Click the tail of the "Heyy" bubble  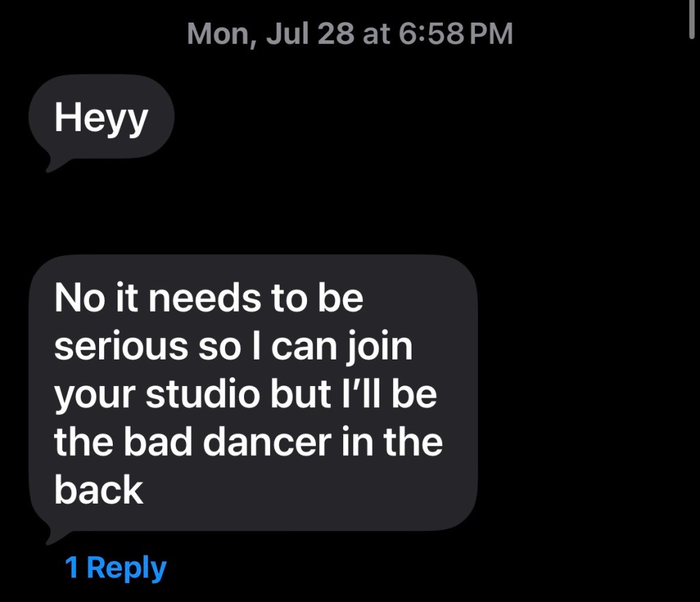51,164
